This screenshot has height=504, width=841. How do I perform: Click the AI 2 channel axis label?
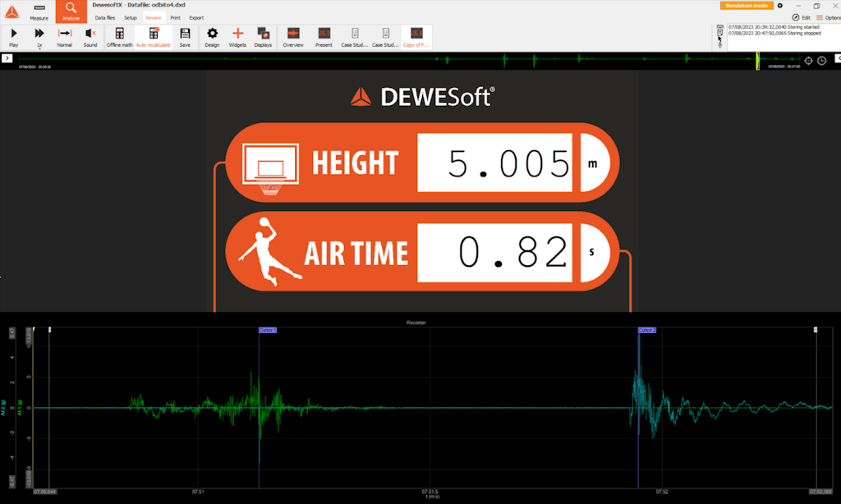point(3,407)
